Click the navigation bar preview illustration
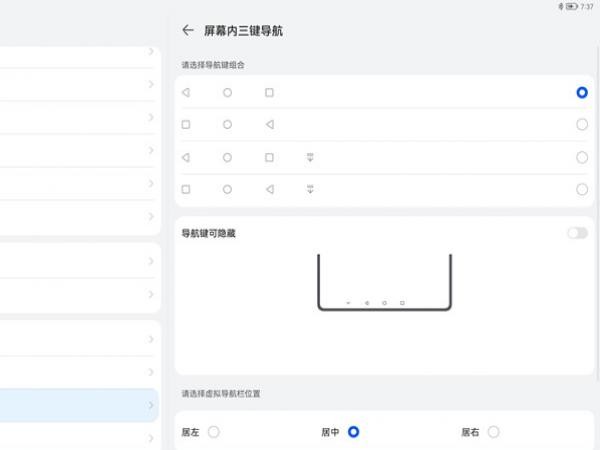This screenshot has width=600, height=450. click(385, 283)
